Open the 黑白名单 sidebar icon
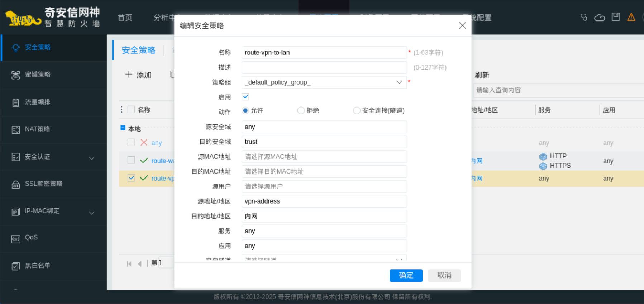The image size is (644, 304). pyautogui.click(x=15, y=266)
